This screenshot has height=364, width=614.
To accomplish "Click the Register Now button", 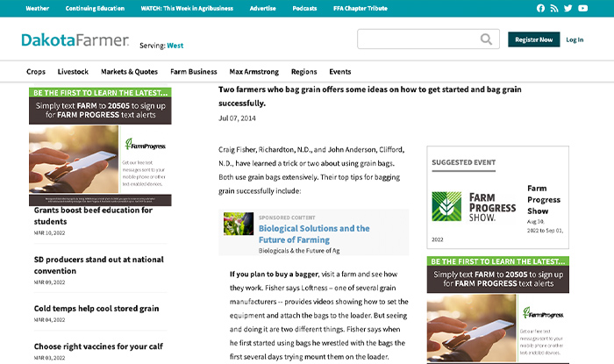I will tap(533, 39).
